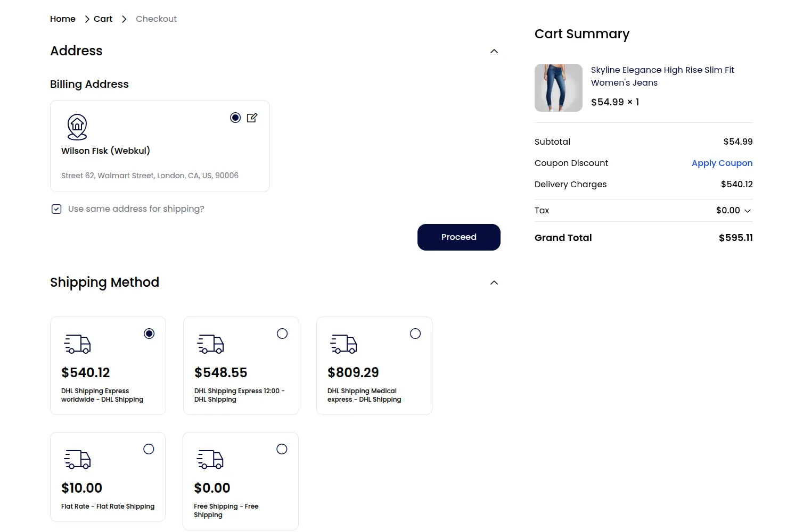Click the home address pin icon
The width and height of the screenshot is (803, 532).
point(77,126)
